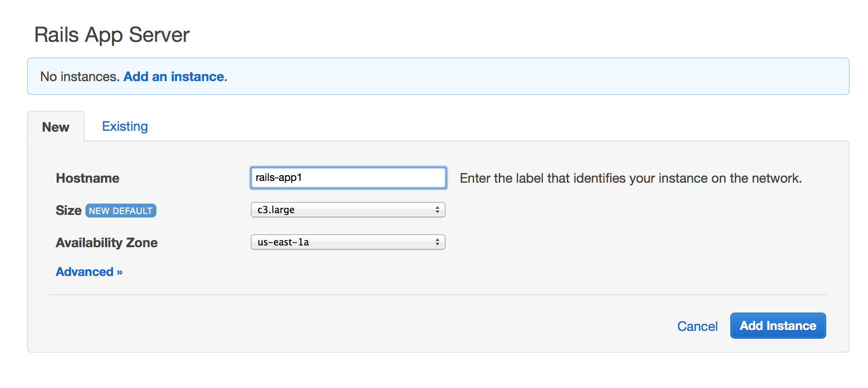Image resolution: width=868 pixels, height=388 pixels.
Task: Click the NEW DEFAULT badge
Action: click(121, 211)
